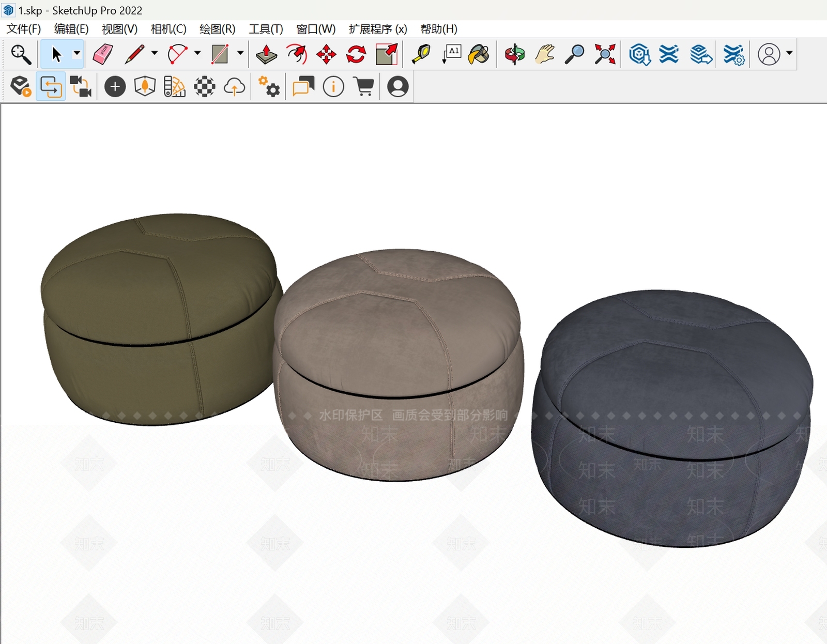827x644 pixels.
Task: Select the Move tool with red arrows
Action: point(326,54)
